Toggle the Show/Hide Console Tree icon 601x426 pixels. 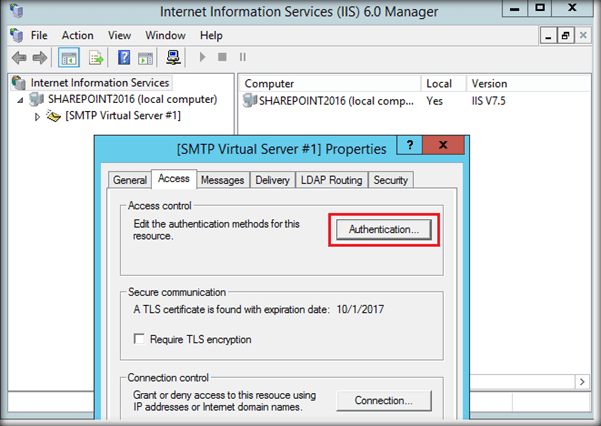pos(69,57)
